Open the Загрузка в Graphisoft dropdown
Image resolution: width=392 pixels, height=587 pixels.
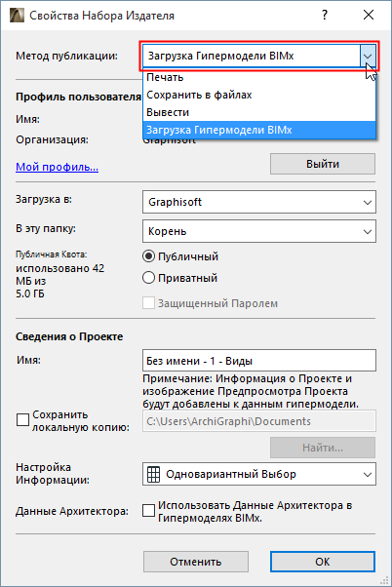[x=259, y=202]
